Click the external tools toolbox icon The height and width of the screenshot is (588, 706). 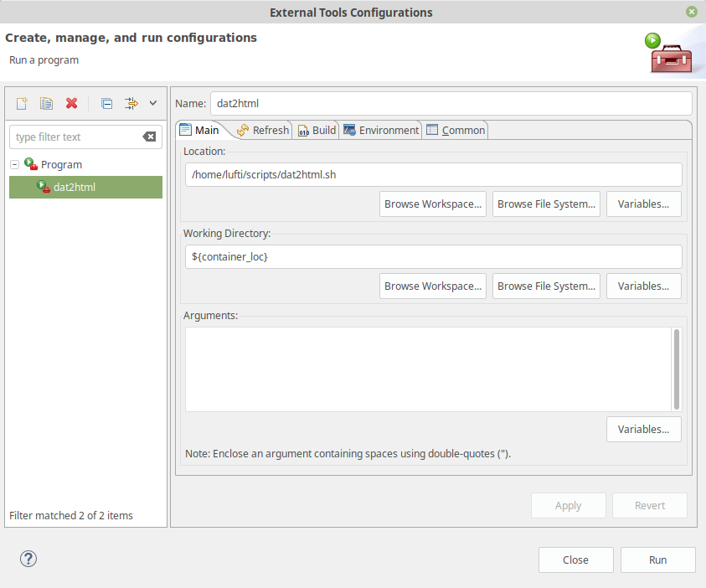coord(670,54)
